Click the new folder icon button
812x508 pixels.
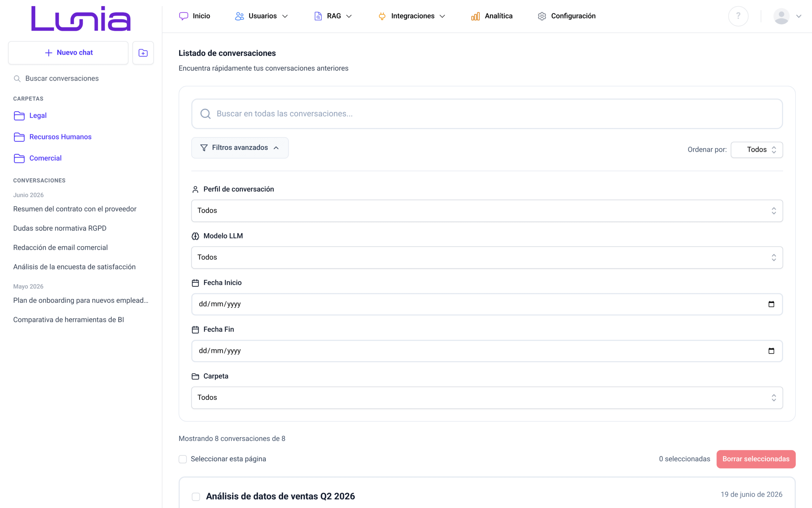pyautogui.click(x=143, y=53)
